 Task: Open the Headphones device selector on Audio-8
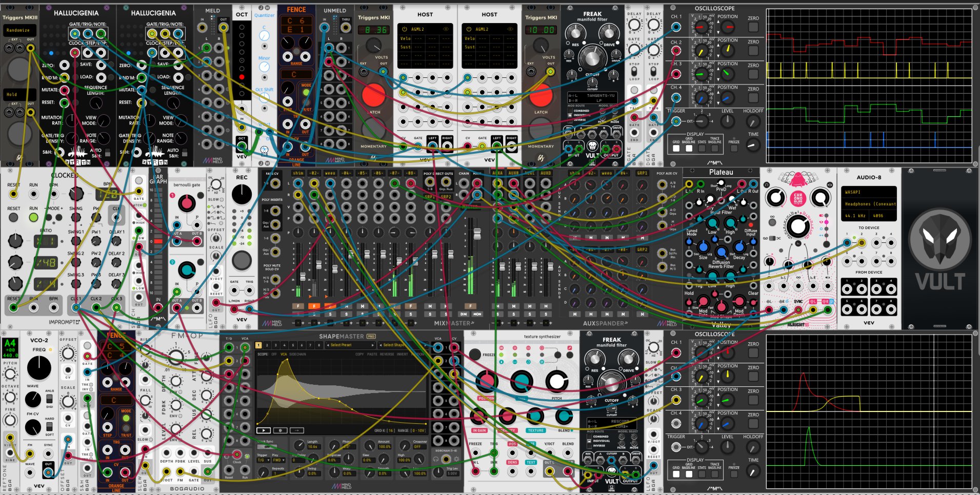click(870, 204)
